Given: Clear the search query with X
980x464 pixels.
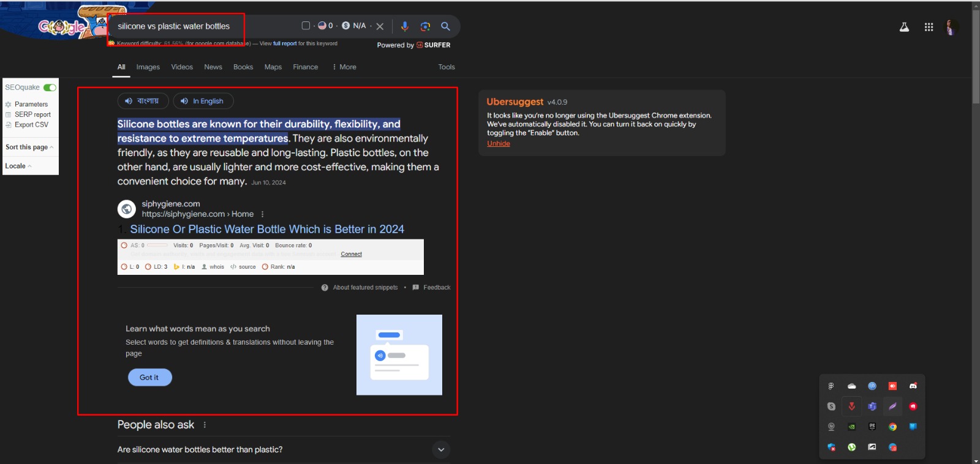Looking at the screenshot, I should [380, 26].
